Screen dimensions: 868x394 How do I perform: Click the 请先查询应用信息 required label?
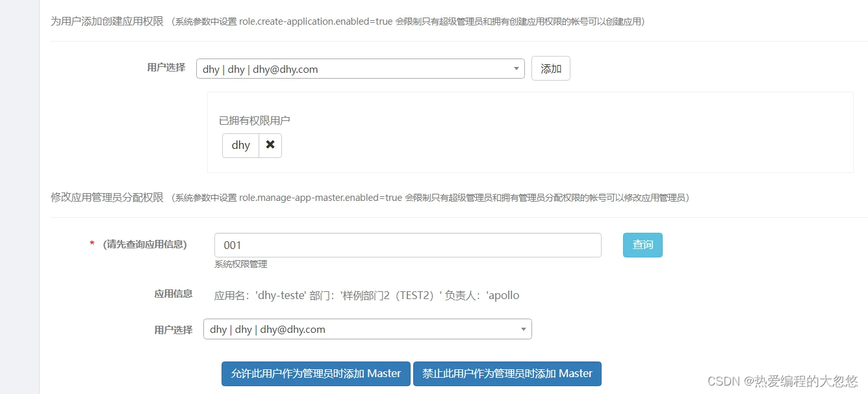point(144,244)
